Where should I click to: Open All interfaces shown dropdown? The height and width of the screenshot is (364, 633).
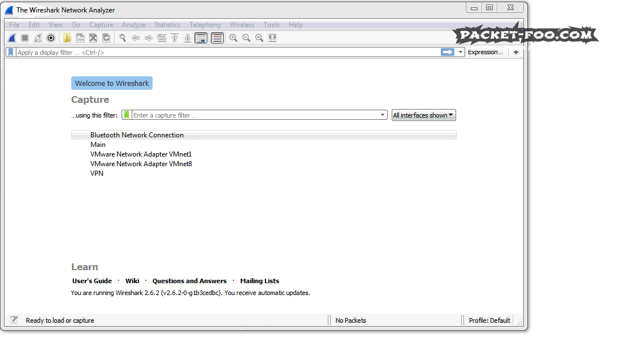[x=423, y=115]
